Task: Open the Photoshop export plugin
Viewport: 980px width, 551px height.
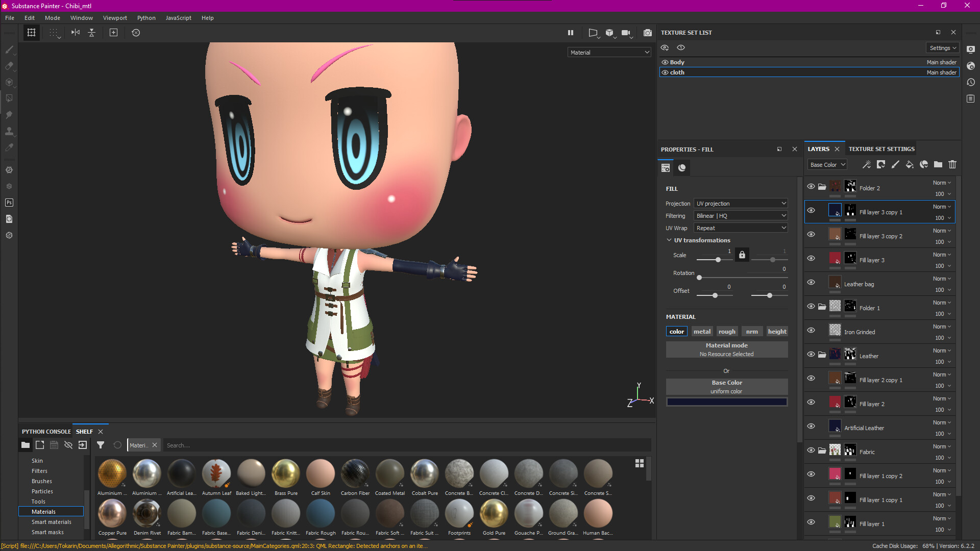Action: point(9,203)
